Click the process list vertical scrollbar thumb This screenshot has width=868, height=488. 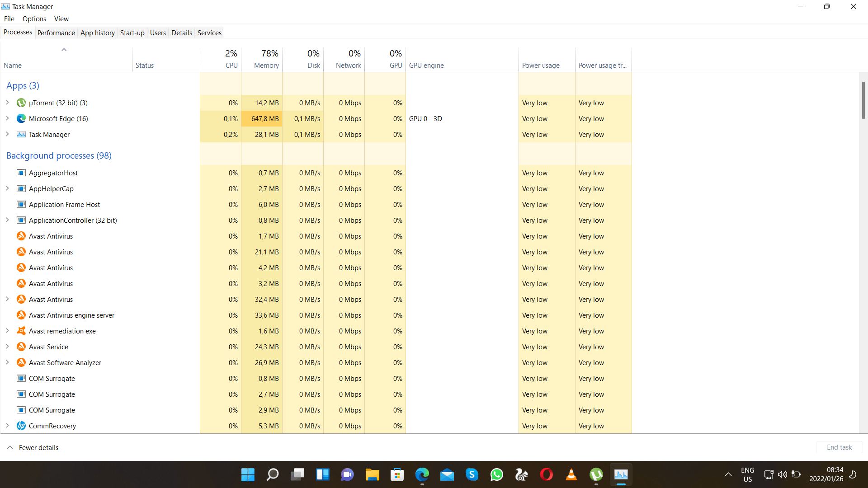point(863,100)
